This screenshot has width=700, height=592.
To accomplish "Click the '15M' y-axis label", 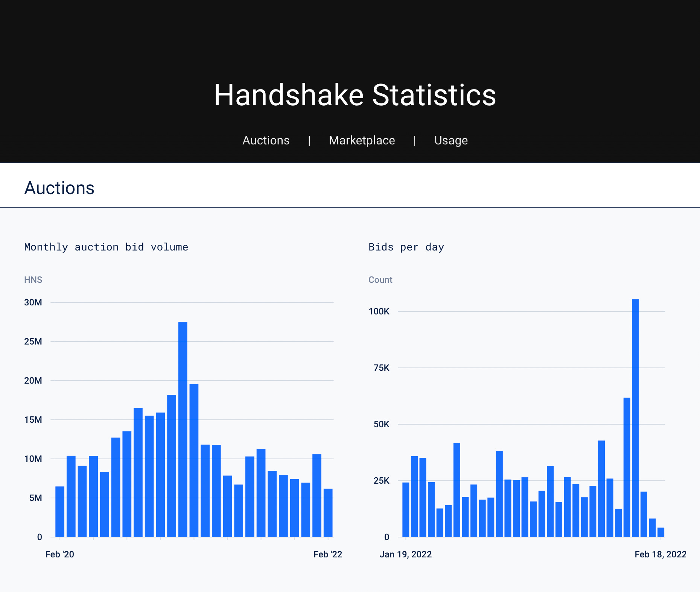I will point(33,420).
